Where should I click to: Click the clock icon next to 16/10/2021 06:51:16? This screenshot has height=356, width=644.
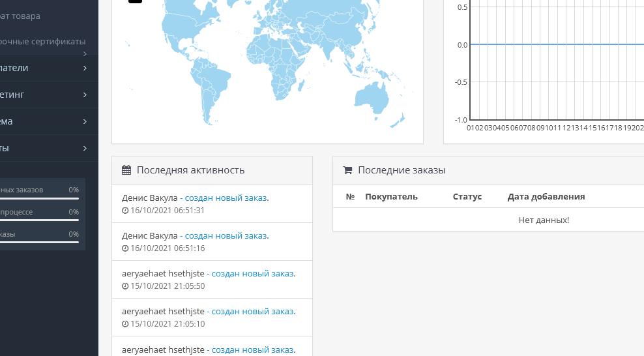(x=125, y=248)
